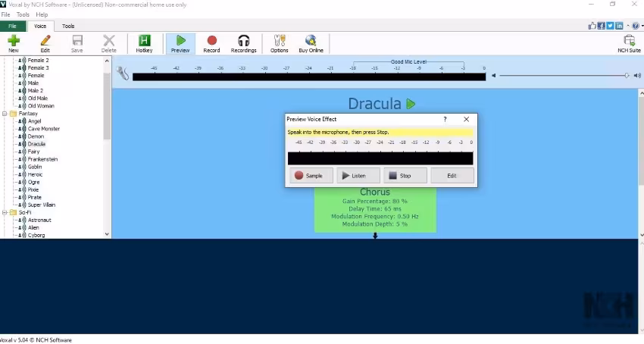Open Options settings icon

(280, 43)
